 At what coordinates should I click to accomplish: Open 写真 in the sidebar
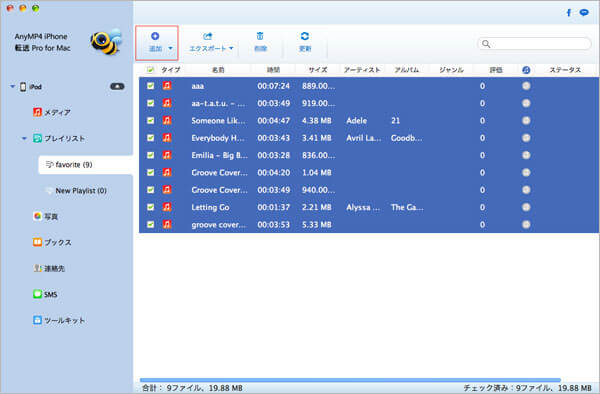[46, 217]
